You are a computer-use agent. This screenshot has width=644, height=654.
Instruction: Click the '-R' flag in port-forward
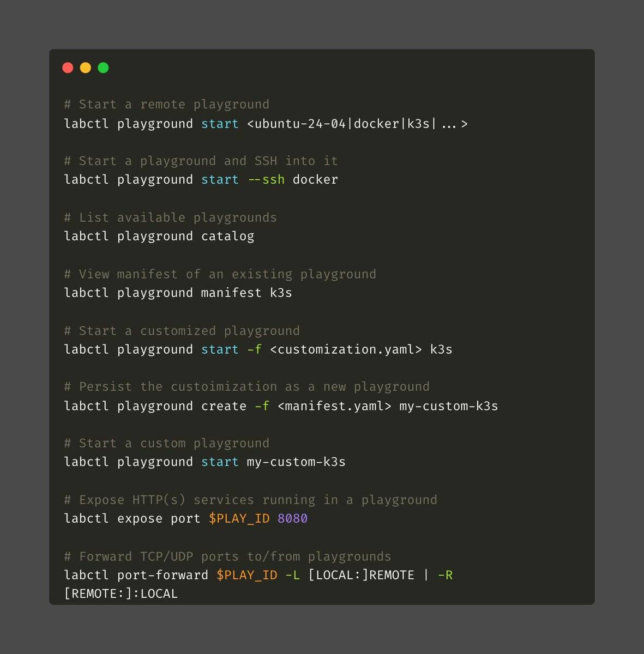(445, 575)
